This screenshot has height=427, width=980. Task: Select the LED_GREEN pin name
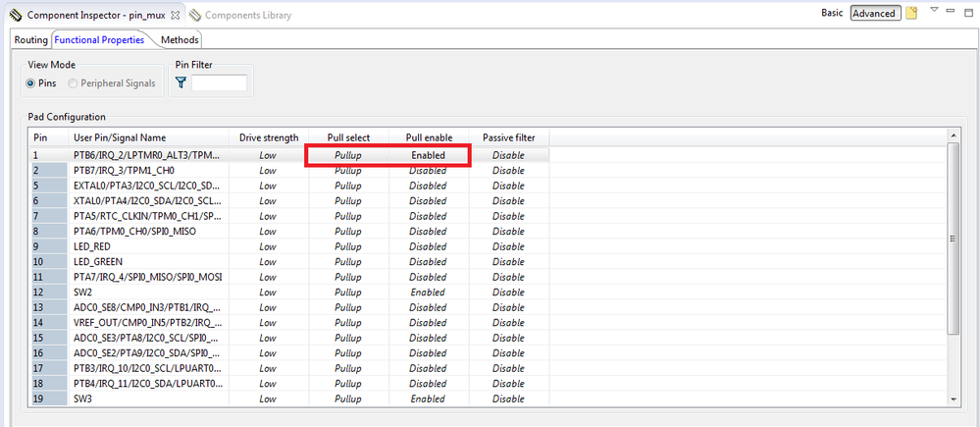[x=98, y=261]
